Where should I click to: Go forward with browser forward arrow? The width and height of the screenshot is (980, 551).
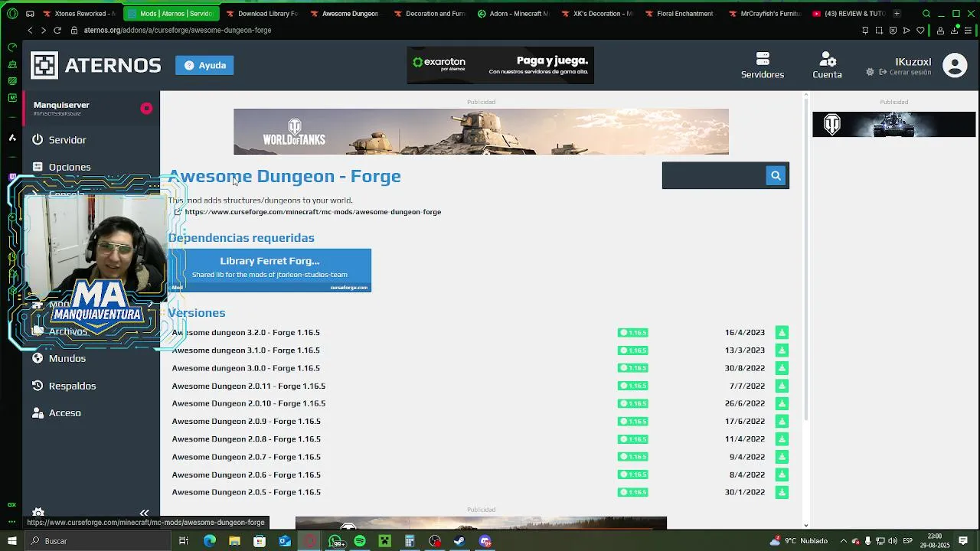[43, 30]
